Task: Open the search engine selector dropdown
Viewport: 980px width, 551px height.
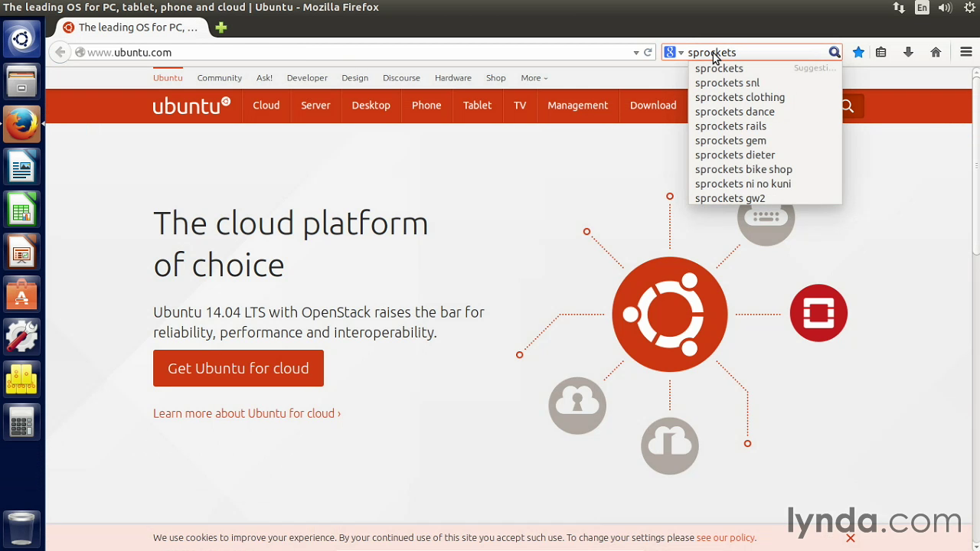Action: coord(674,52)
